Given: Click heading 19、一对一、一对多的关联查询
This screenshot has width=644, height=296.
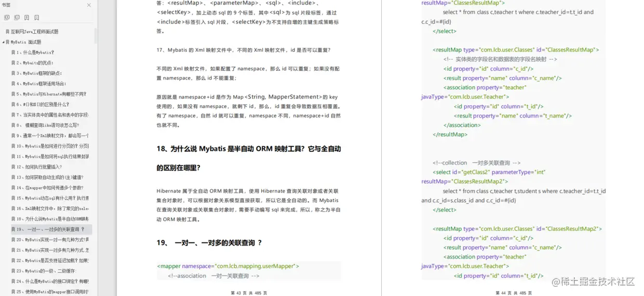Looking at the screenshot, I should tap(209, 243).
